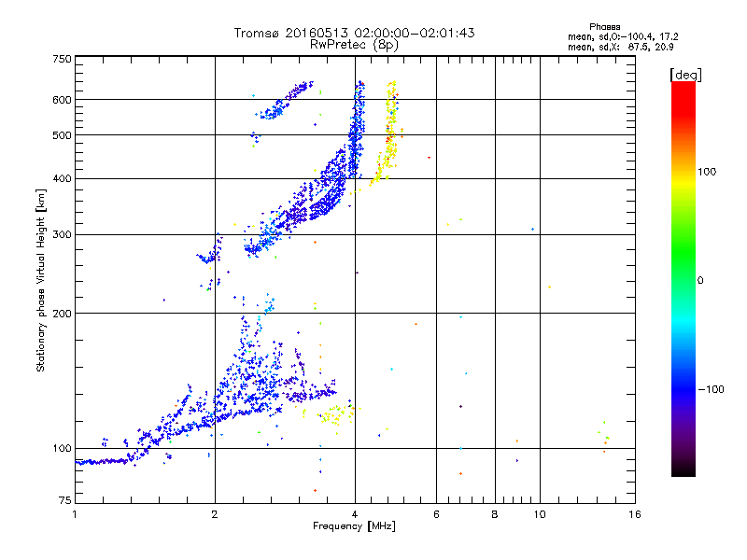Click the y-axis tick label '300'

click(x=62, y=235)
